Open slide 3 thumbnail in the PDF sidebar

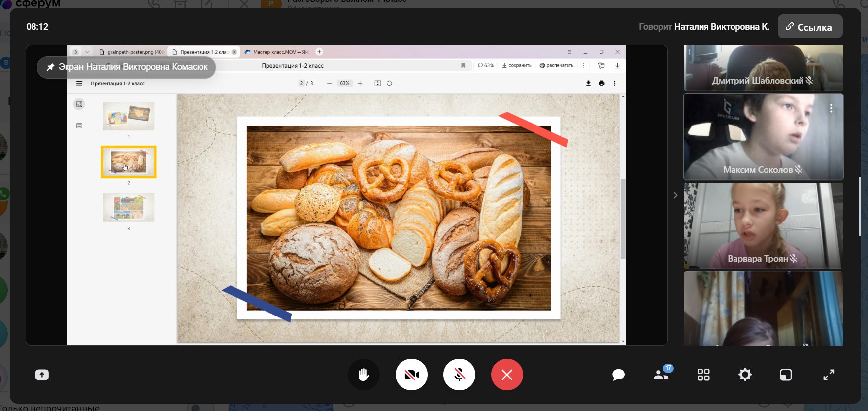click(x=129, y=207)
